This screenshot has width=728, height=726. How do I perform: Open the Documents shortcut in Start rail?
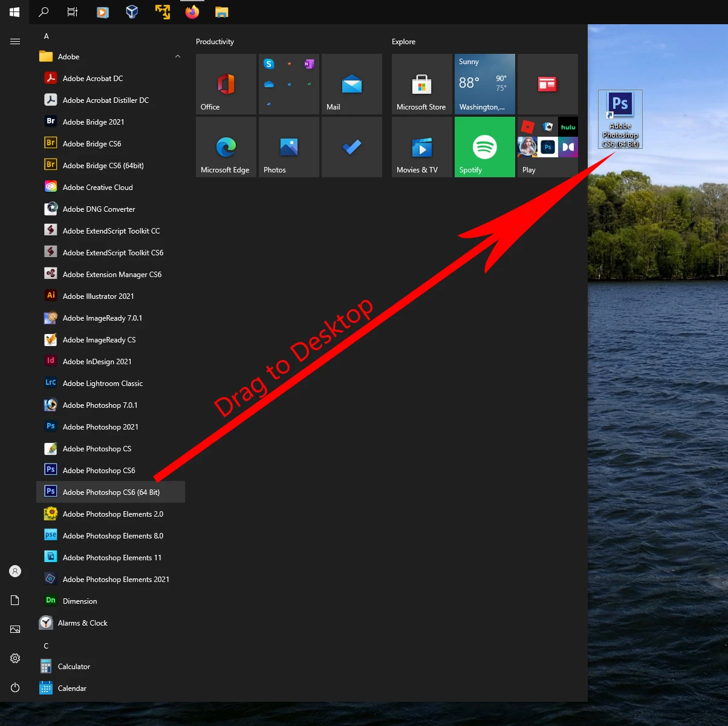(x=15, y=600)
